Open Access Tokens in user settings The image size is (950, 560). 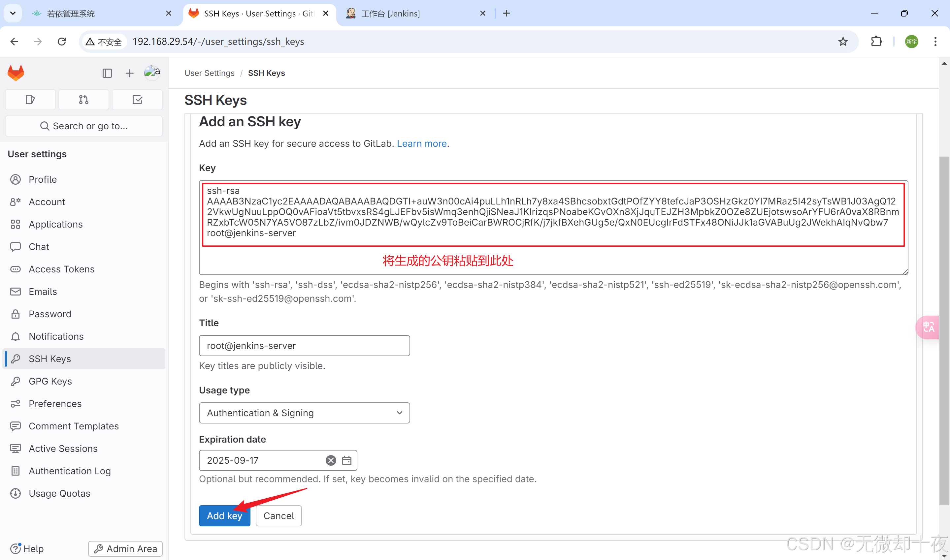[61, 269]
